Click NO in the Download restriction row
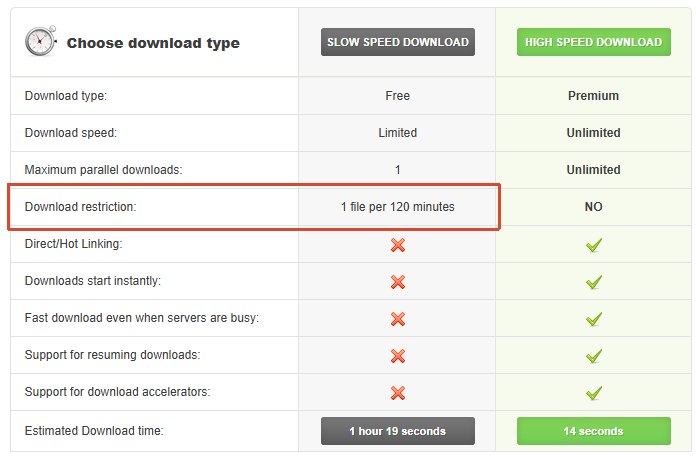Viewport: 696px width, 458px height. click(x=593, y=207)
